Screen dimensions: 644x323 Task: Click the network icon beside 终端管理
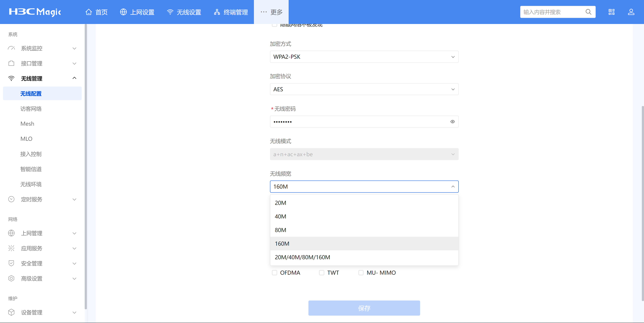[x=217, y=12]
